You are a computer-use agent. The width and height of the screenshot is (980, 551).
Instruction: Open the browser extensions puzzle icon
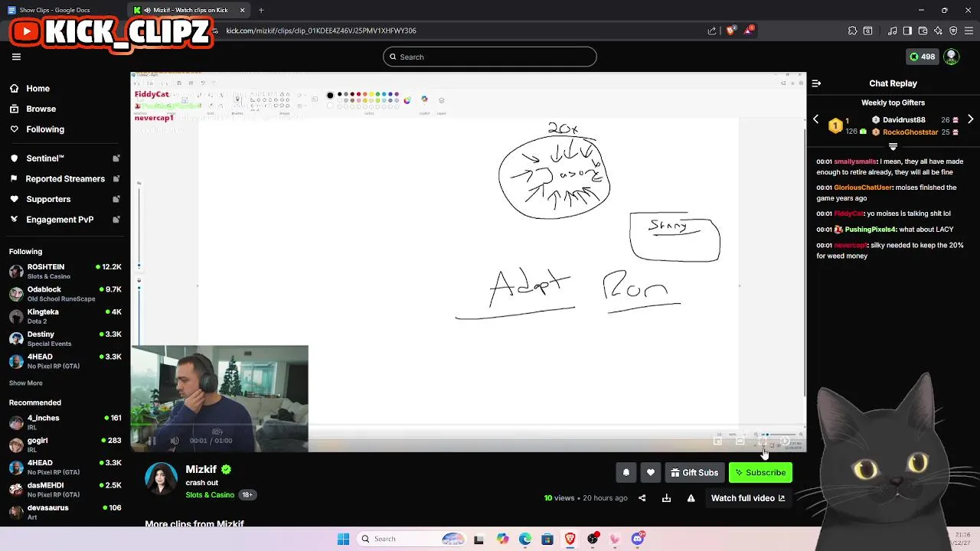tap(852, 31)
